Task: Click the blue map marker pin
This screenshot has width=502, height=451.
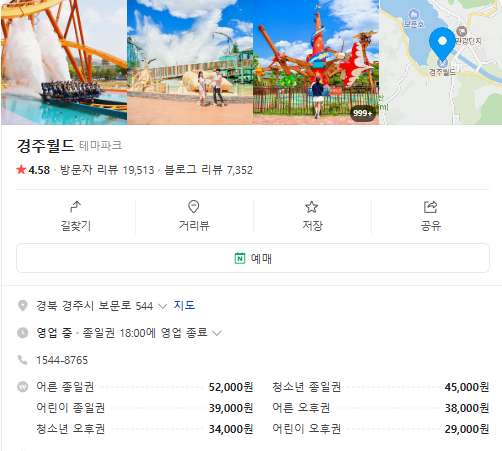Action: (x=442, y=44)
